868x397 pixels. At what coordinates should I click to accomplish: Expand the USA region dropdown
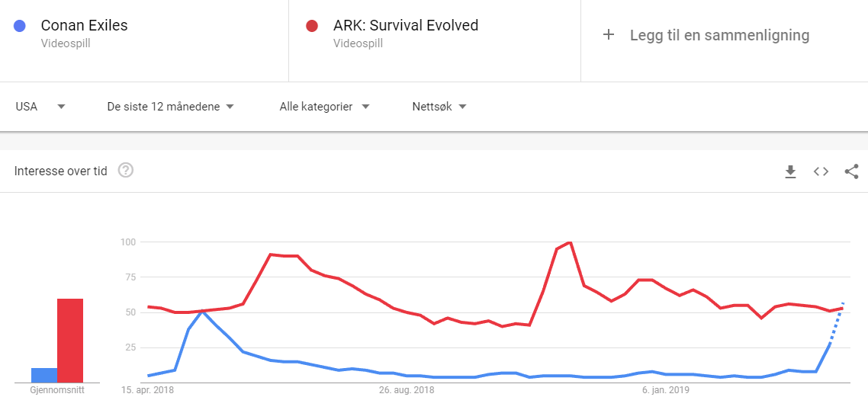pyautogui.click(x=40, y=107)
